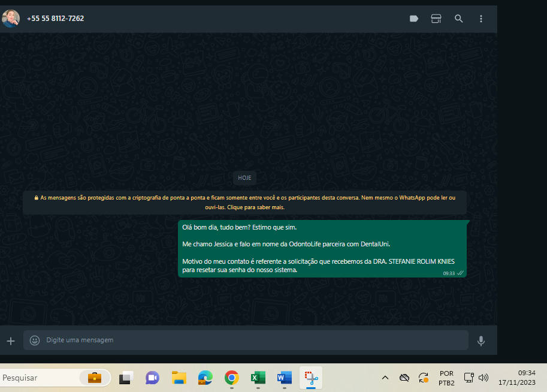Search within this conversation
Image resolution: width=547 pixels, height=392 pixels.
459,19
